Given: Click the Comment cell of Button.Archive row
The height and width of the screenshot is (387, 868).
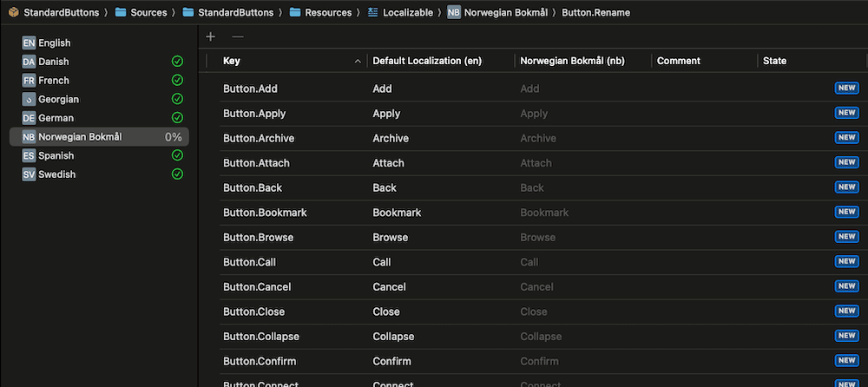Looking at the screenshot, I should point(705,139).
